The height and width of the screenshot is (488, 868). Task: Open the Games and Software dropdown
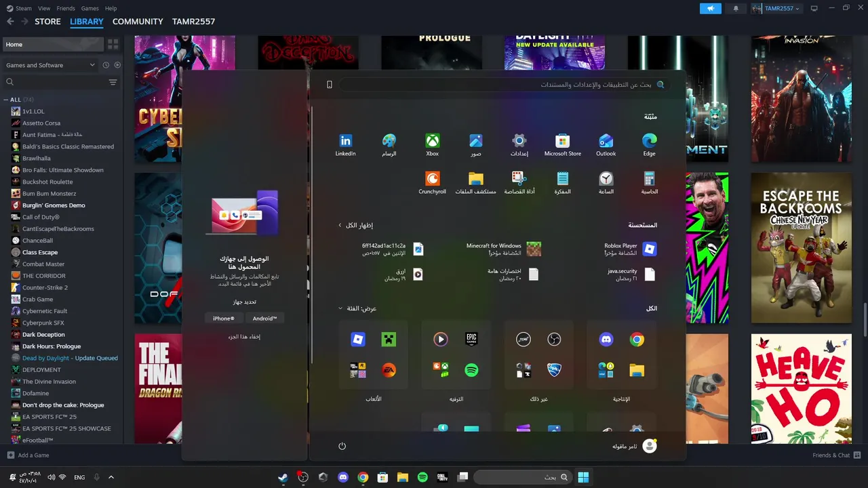point(50,65)
